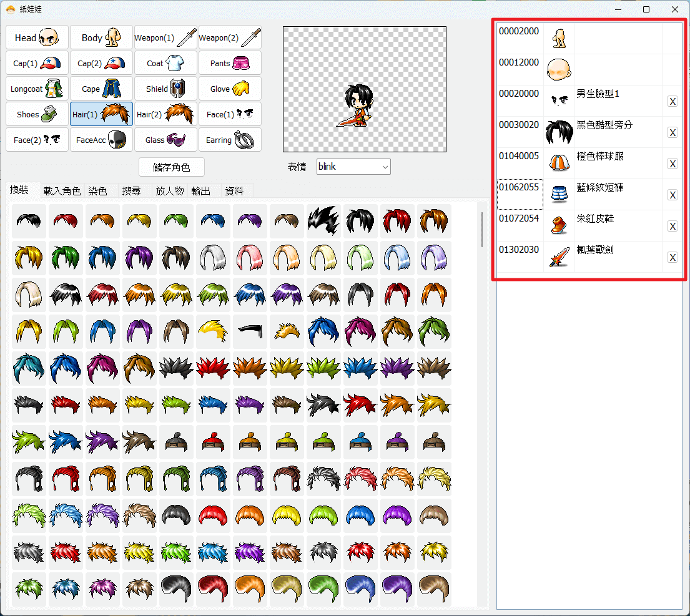Open the Earring category
This screenshot has width=690, height=616.
pyautogui.click(x=230, y=139)
